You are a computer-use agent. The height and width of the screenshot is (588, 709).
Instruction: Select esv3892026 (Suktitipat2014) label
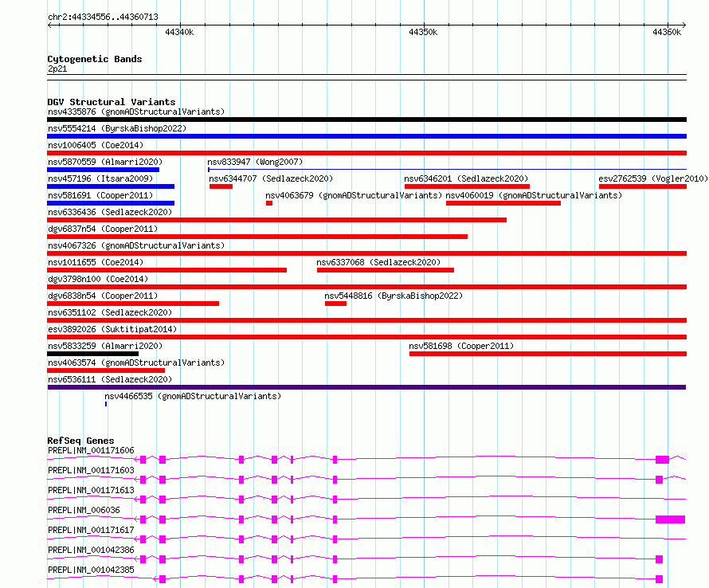[112, 329]
